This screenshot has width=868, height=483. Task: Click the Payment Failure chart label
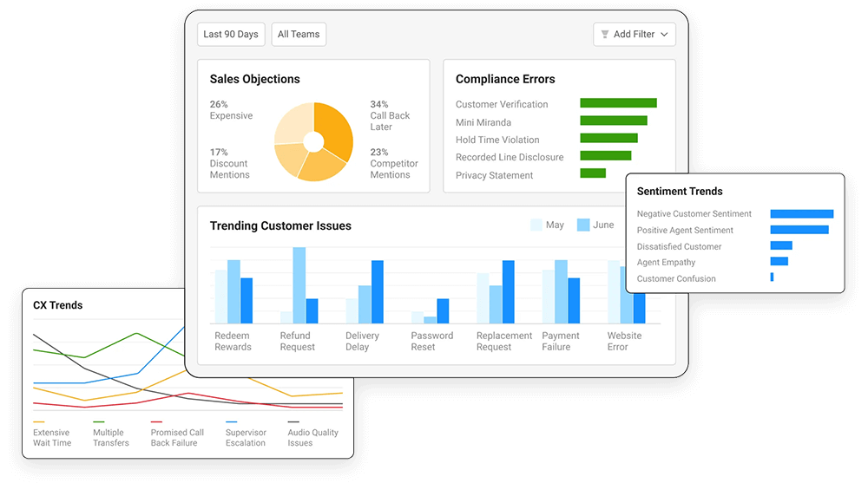coord(560,342)
